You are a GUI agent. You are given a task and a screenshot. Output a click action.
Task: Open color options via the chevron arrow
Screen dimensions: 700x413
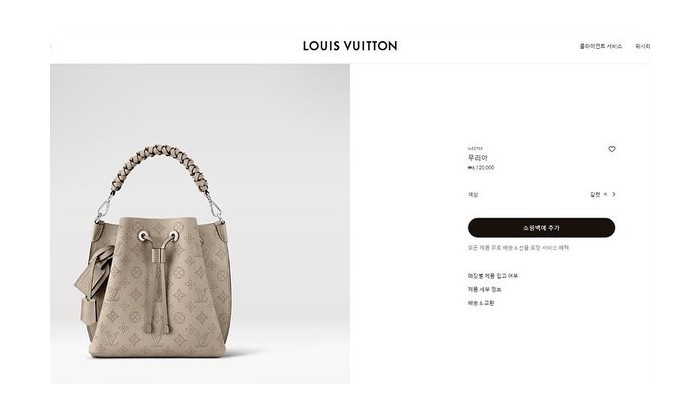(614, 194)
